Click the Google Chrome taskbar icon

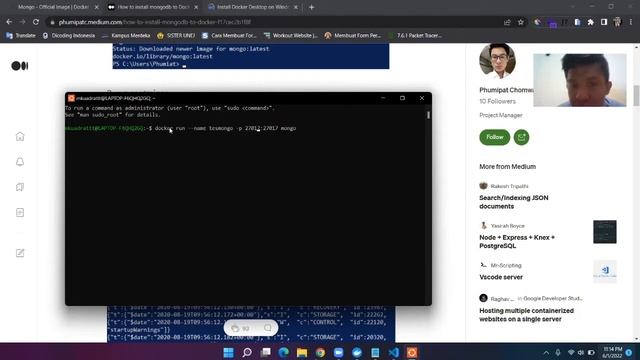[320, 352]
